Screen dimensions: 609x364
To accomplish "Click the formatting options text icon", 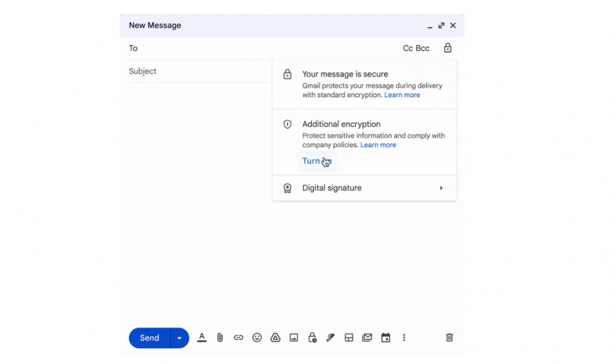I will click(x=202, y=337).
